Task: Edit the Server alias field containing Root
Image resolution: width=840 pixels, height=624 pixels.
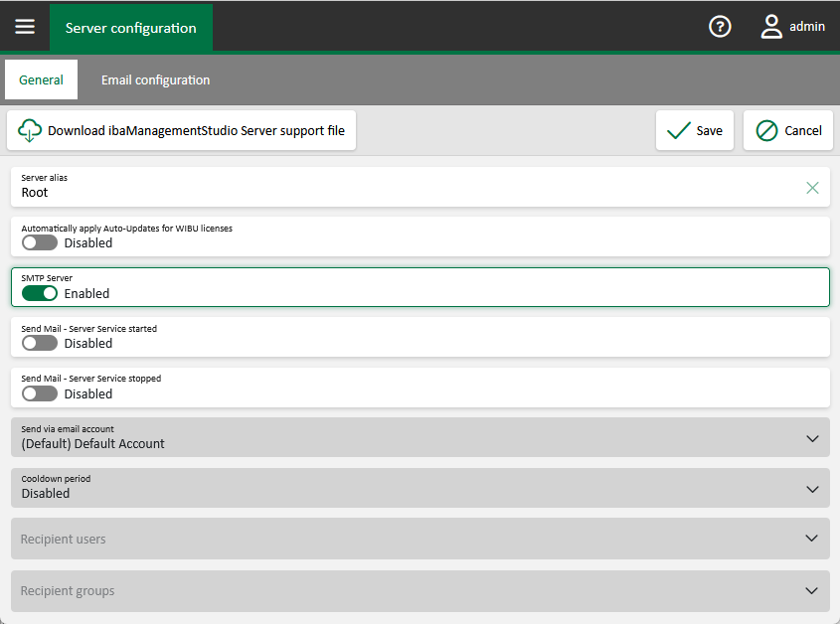Action: (x=420, y=187)
